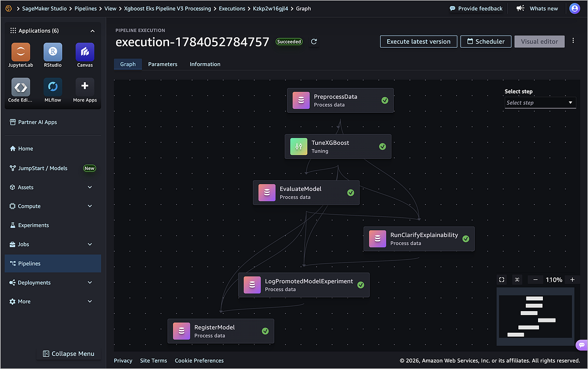Click the LogPromotedModelExperiment step icon

(252, 285)
